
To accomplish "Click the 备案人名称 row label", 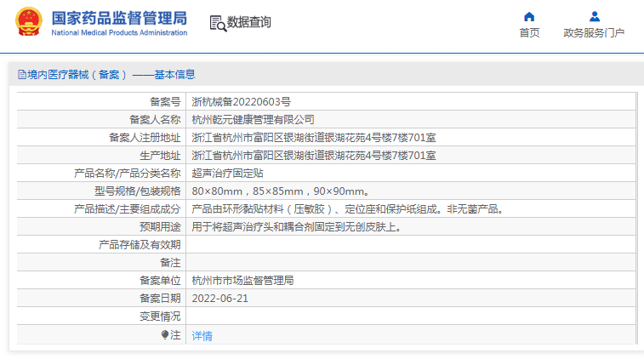I will point(155,120).
